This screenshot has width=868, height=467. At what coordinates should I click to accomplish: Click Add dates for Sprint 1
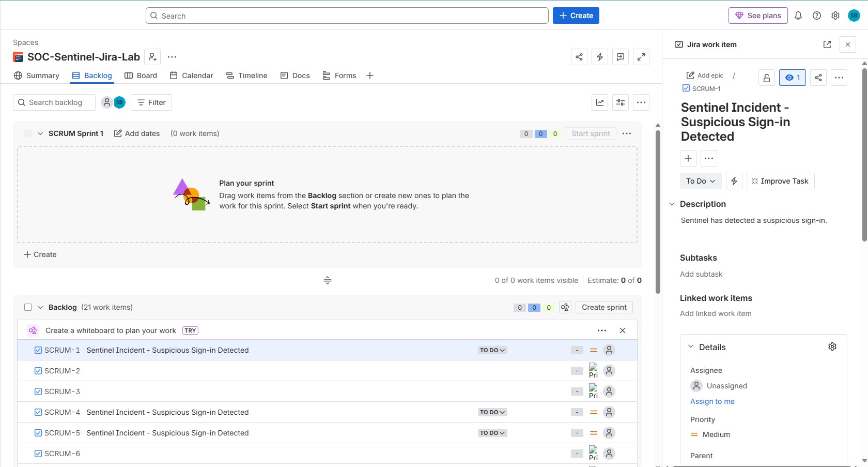pyautogui.click(x=137, y=133)
